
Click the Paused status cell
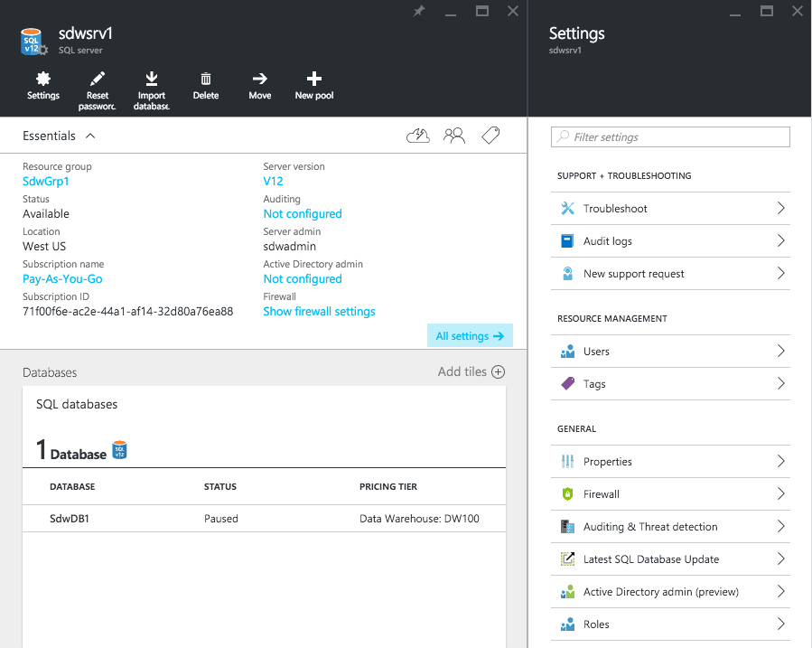tap(221, 519)
